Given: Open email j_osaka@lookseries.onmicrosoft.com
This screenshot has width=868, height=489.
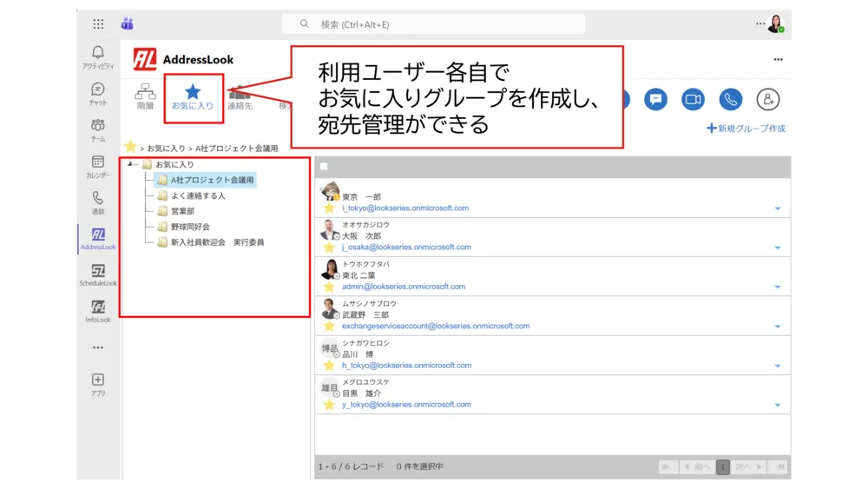Looking at the screenshot, I should (406, 247).
